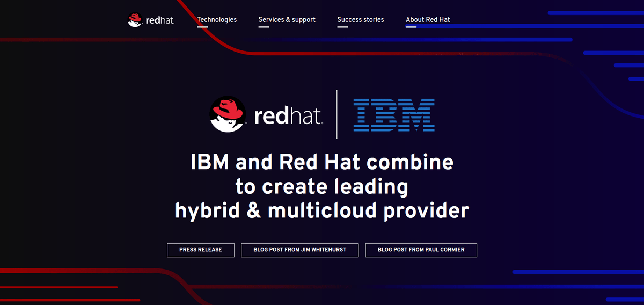Click the Red Hat logo in the header
This screenshot has height=305, width=644.
pos(151,20)
